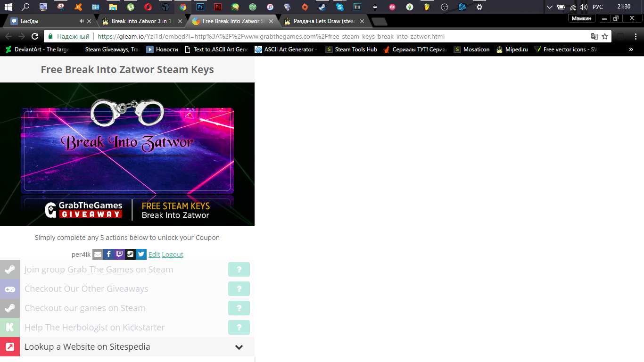The height and width of the screenshot is (362, 644).
Task: Open the Windows Start menu
Action: click(8, 7)
